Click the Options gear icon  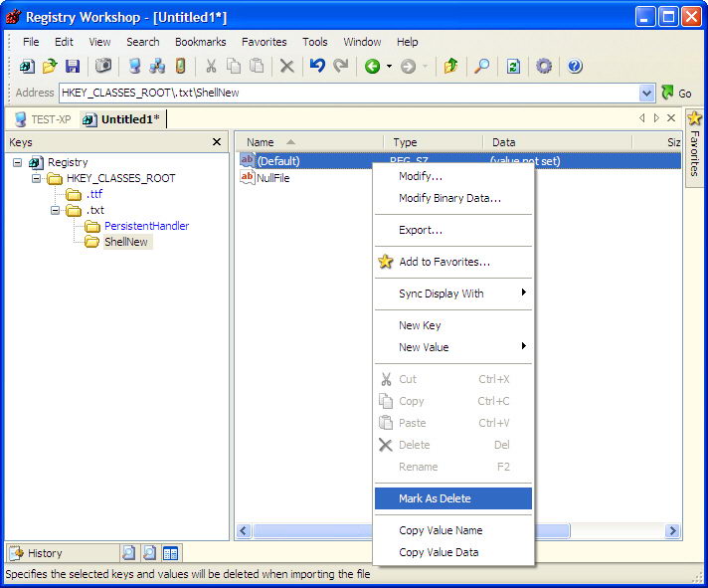pyautogui.click(x=544, y=67)
